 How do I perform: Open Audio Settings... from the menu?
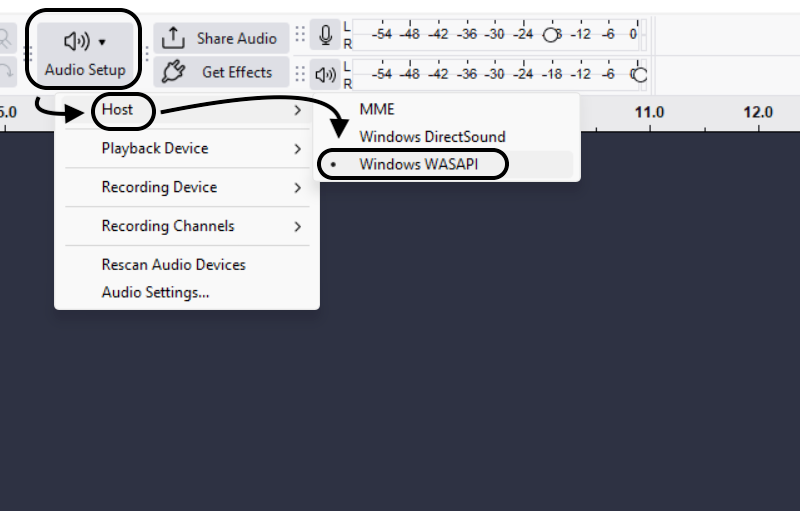(x=155, y=292)
